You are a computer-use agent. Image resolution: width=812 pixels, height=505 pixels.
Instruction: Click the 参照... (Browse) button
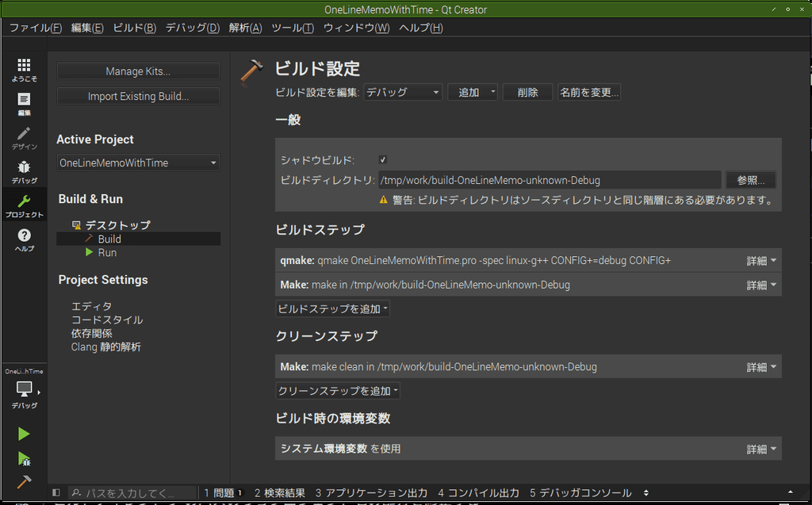coord(750,180)
